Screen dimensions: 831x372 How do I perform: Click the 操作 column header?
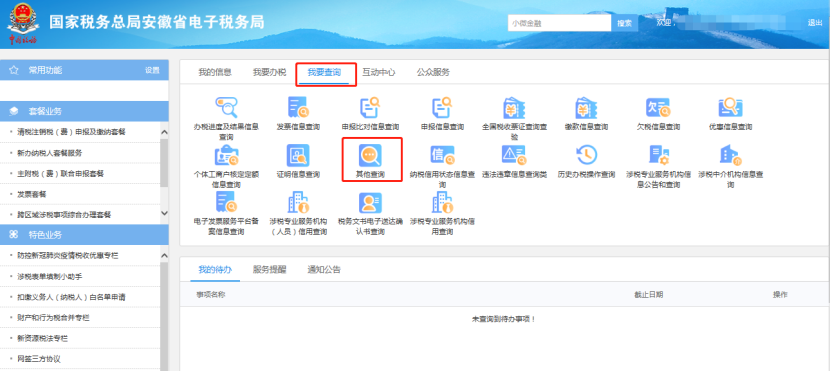pyautogui.click(x=780, y=295)
